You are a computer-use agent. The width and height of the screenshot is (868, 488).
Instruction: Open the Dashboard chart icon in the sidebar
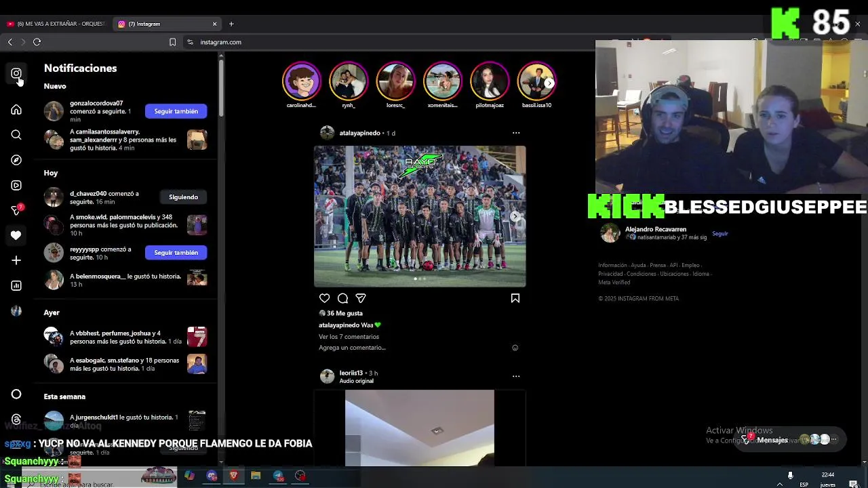coord(16,285)
